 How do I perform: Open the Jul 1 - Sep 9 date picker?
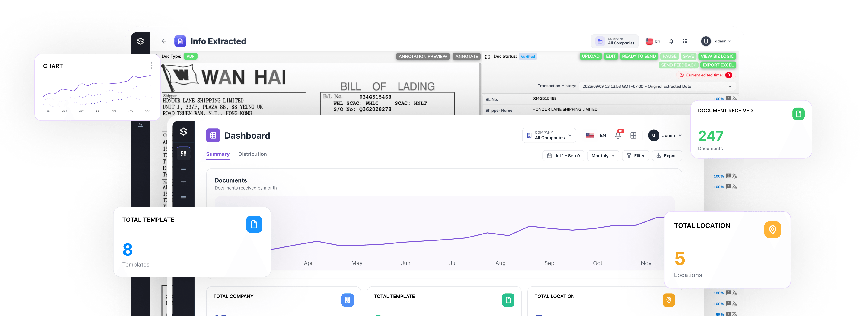click(x=563, y=156)
